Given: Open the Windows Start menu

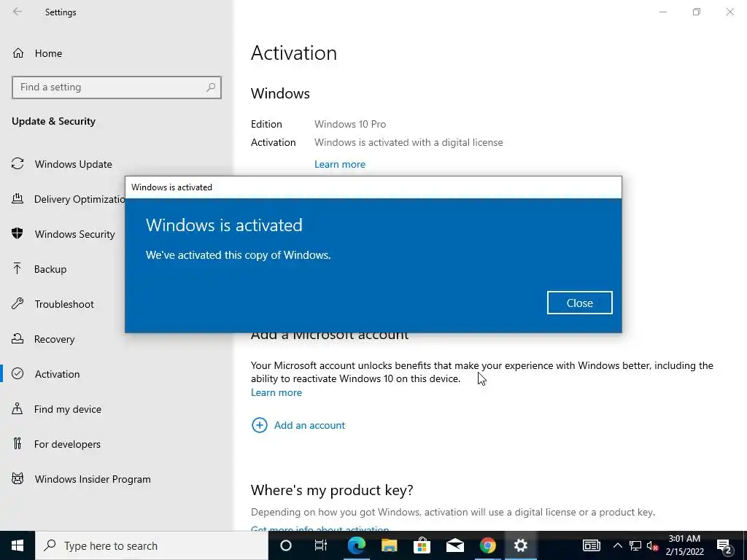Looking at the screenshot, I should tap(18, 545).
